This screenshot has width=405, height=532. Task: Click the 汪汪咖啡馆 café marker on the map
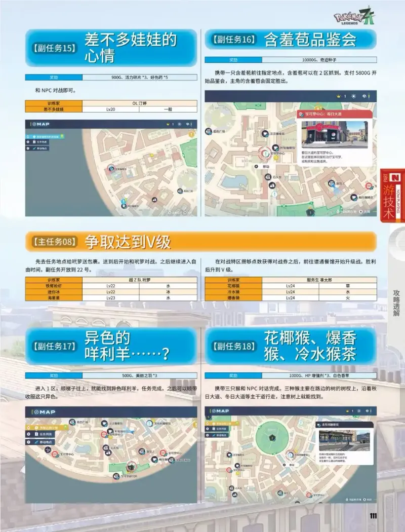[265, 134]
